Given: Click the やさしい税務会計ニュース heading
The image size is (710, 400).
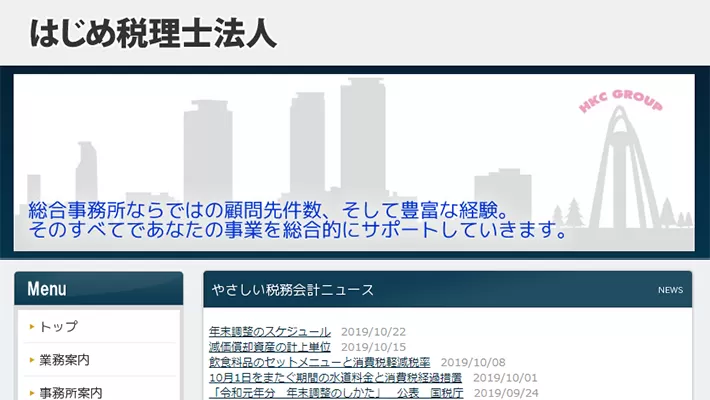Looking at the screenshot, I should pyautogui.click(x=293, y=290).
